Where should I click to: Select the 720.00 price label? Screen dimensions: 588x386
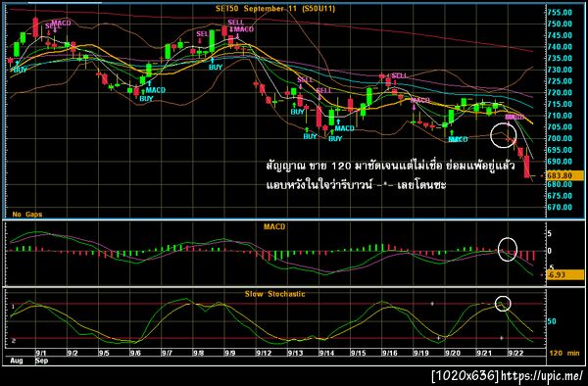tap(560, 92)
